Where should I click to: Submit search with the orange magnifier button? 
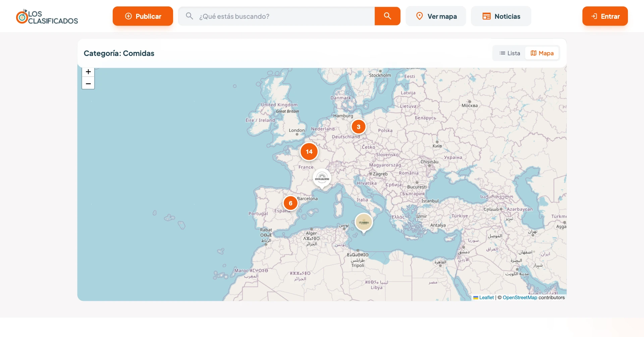coord(387,16)
